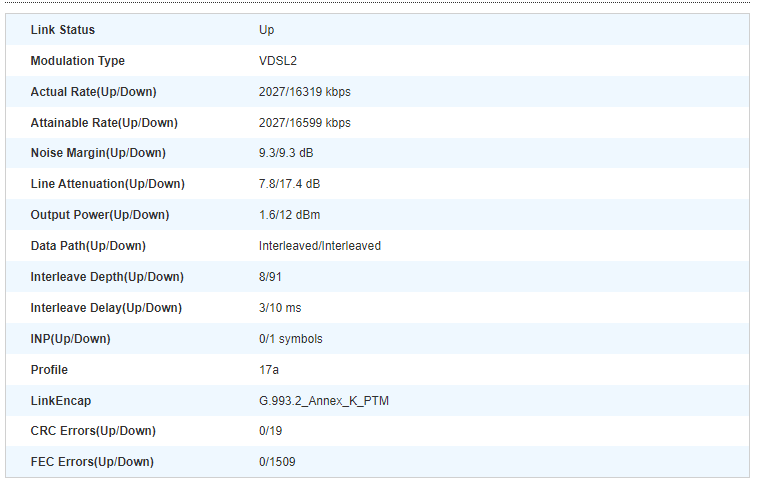
Task: Click the '2027/16599 kbps' value
Action: [305, 123]
